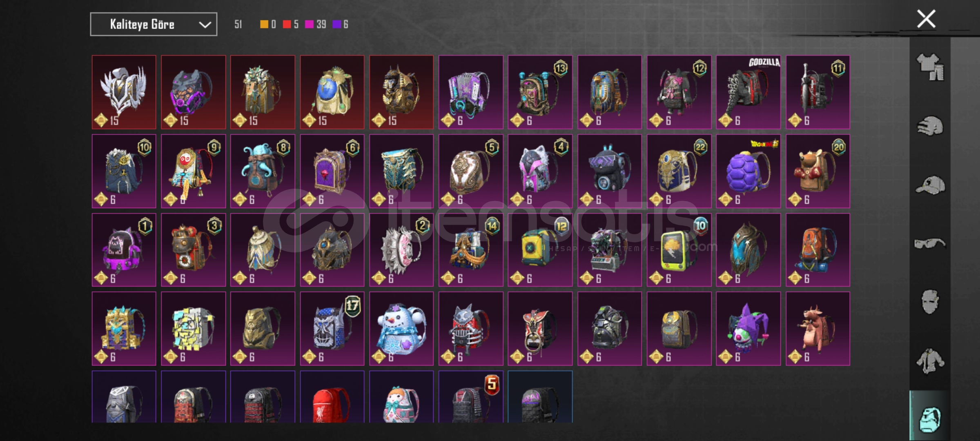980x441 pixels.
Task: Click the orange quality count swatch
Action: [264, 24]
